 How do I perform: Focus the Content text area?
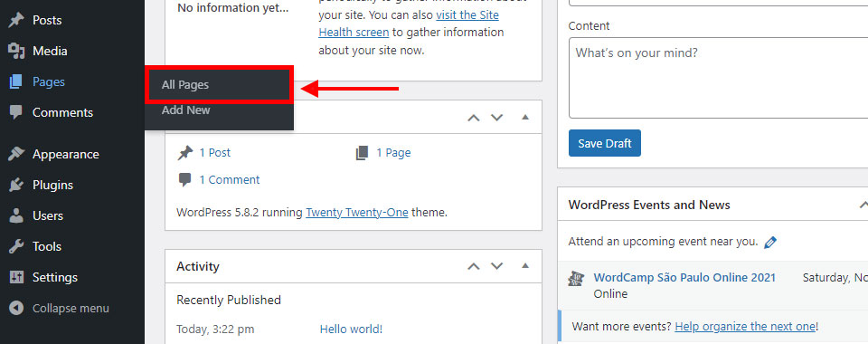click(x=719, y=78)
